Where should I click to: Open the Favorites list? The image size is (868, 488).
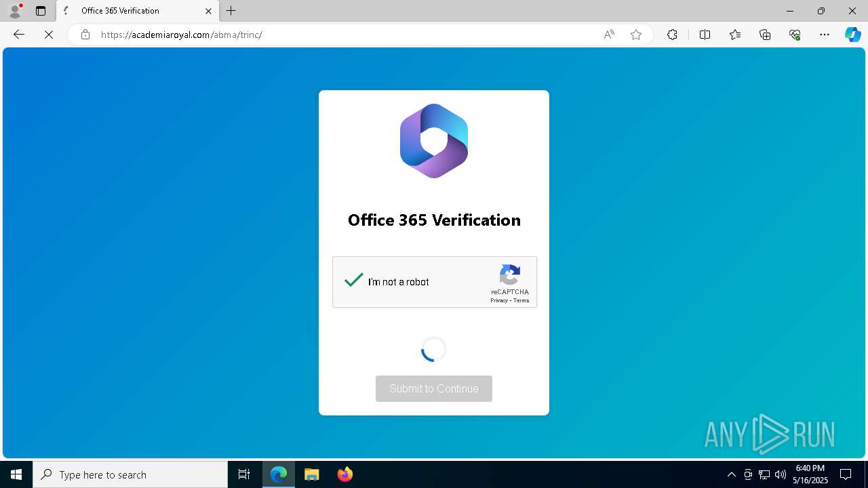coord(735,35)
